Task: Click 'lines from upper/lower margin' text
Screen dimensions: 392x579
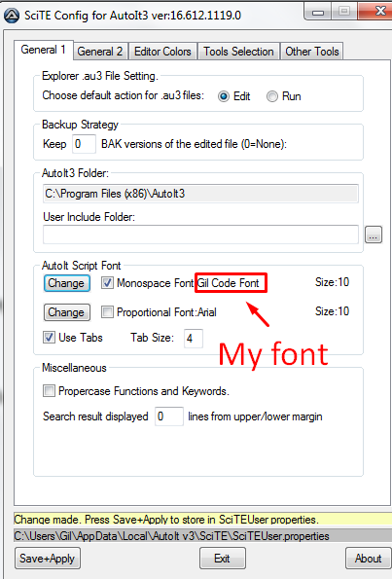Action: [x=255, y=416]
